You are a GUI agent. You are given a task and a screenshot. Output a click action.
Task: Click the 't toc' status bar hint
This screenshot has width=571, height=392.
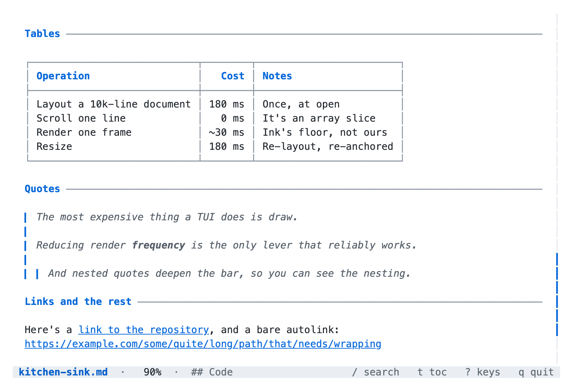tap(432, 372)
